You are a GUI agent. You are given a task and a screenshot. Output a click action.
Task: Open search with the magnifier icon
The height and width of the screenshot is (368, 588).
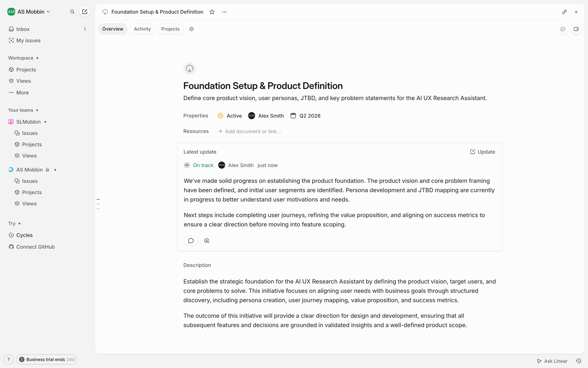(x=72, y=12)
